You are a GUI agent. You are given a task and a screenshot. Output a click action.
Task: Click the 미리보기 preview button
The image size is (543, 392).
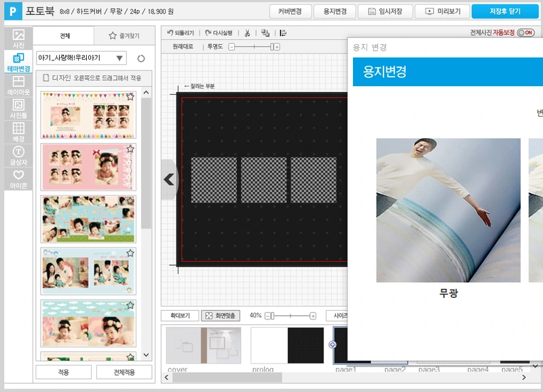(x=443, y=12)
